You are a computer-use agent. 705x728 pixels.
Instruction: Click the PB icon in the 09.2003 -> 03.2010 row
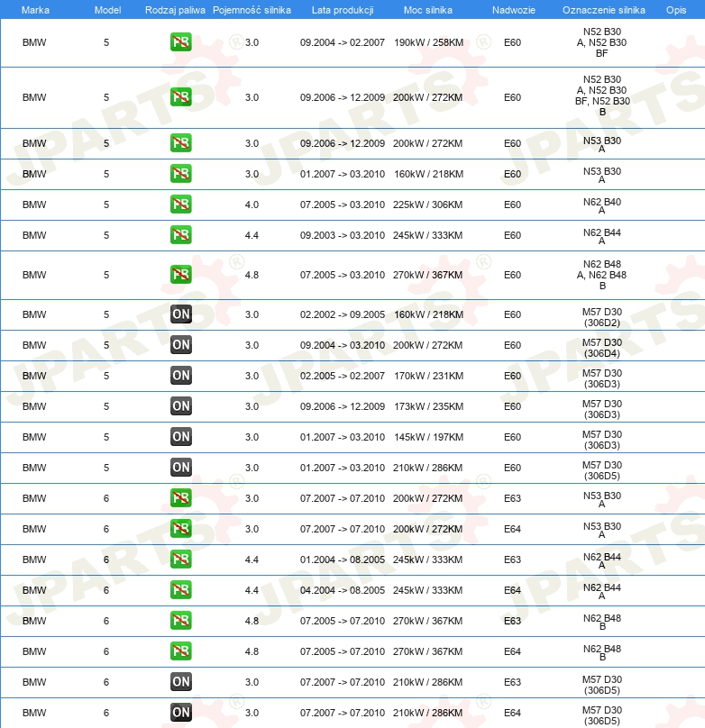(x=180, y=235)
